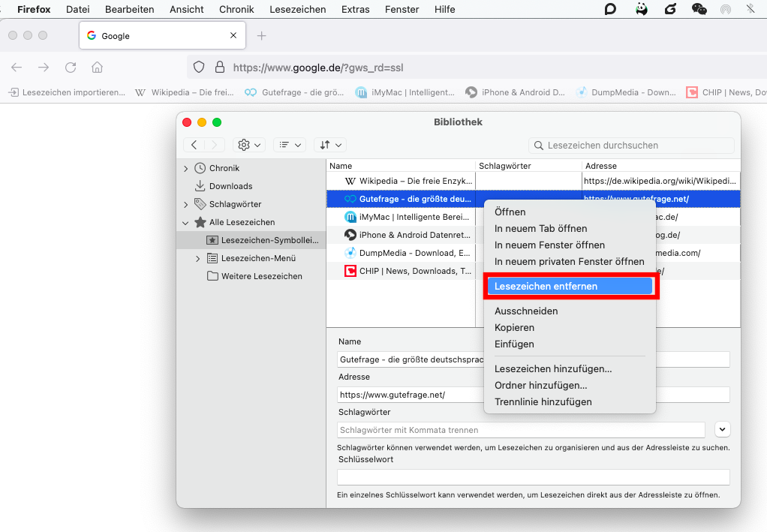Click the Schlagwörter mit Kommata trennen field

point(521,430)
